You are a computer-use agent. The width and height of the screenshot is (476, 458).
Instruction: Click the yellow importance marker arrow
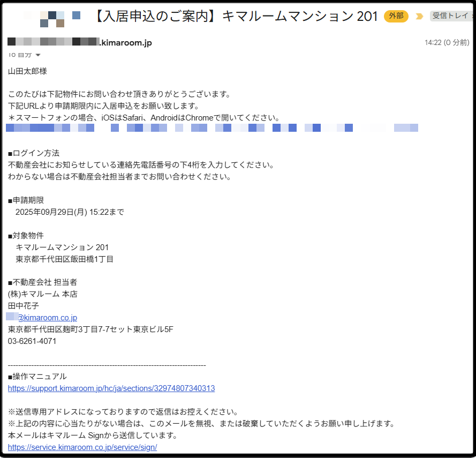419,16
